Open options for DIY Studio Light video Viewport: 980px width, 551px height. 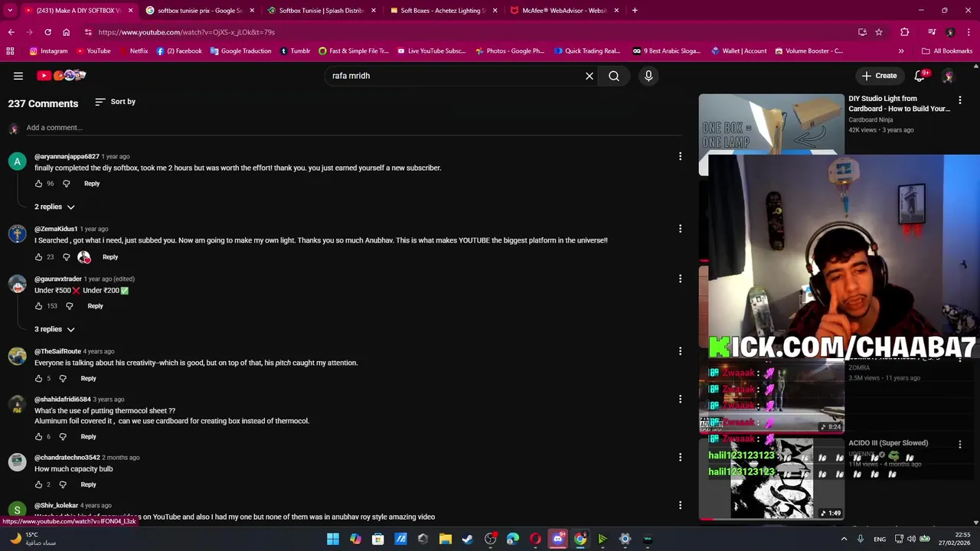[960, 100]
